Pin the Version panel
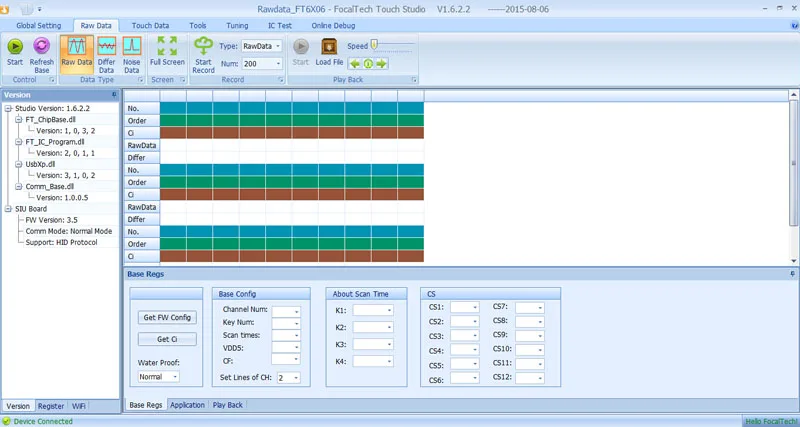 pos(114,95)
